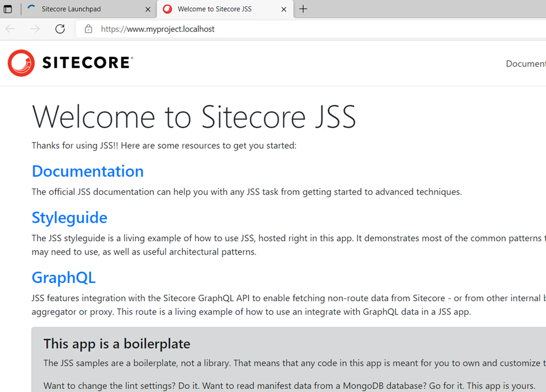This screenshot has height=392, width=546.
Task: Go forward to the next page
Action: [x=35, y=29]
